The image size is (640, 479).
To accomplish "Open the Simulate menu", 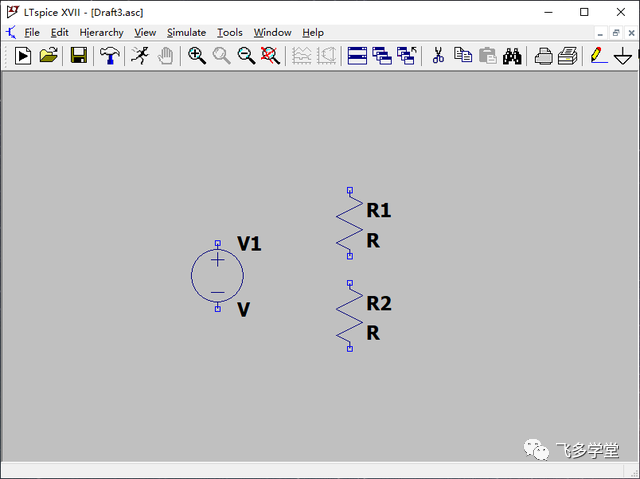I will 187,33.
